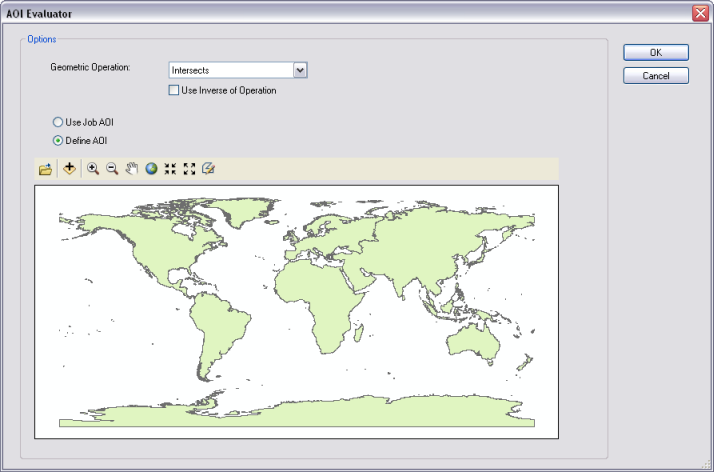Screen dimensions: 714x472
Task: Enable Use Inverse of Operation checkbox
Action: [x=175, y=90]
